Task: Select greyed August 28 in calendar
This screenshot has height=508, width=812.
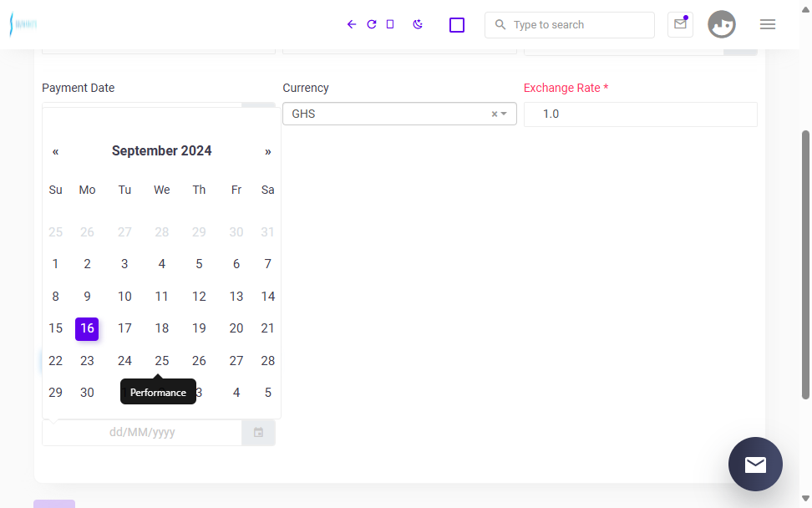Action: [161, 232]
